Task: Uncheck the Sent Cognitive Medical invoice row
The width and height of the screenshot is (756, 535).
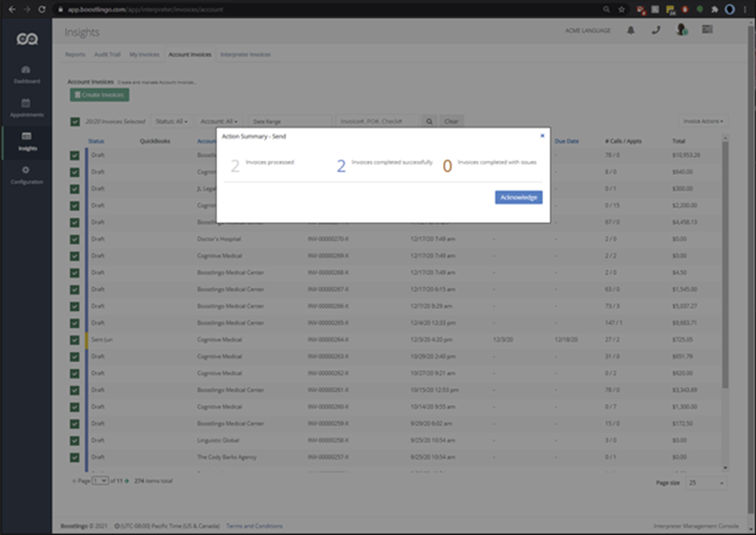Action: click(x=75, y=340)
